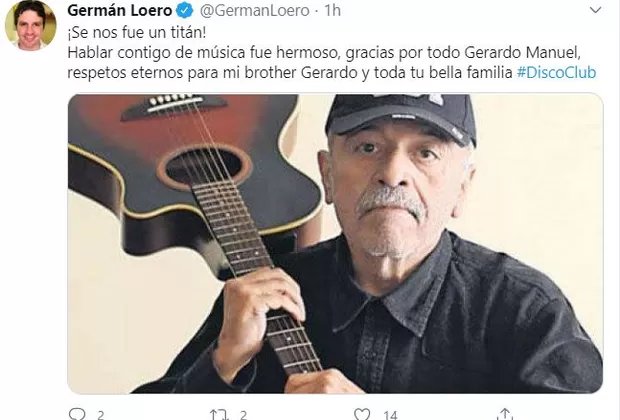Open the reply comment icon
This screenshot has height=420, width=620.
coord(77,414)
